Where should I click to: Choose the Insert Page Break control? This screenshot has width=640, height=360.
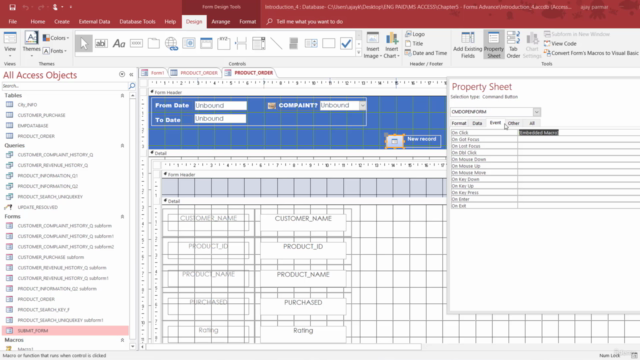pos(241,43)
